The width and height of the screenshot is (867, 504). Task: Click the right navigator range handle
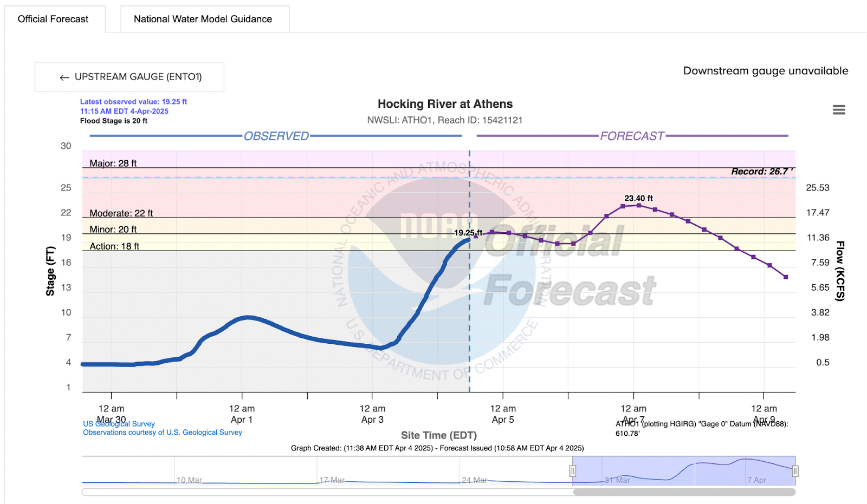(x=795, y=471)
